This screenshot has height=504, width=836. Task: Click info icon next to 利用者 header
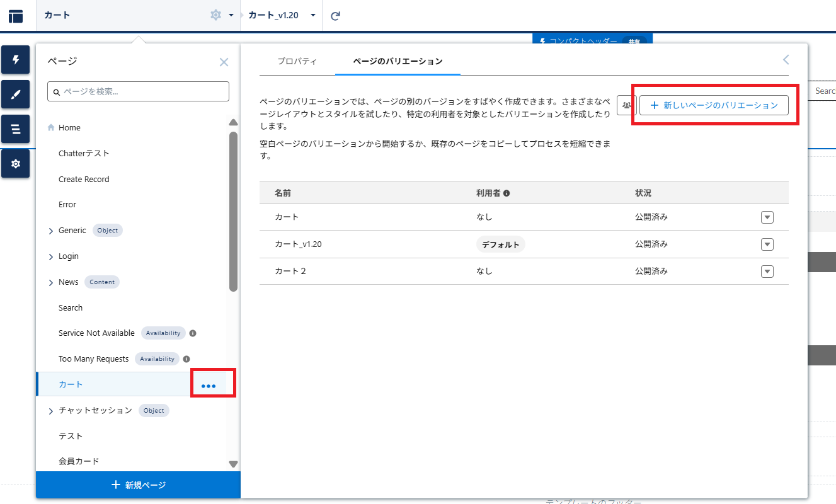(x=507, y=193)
